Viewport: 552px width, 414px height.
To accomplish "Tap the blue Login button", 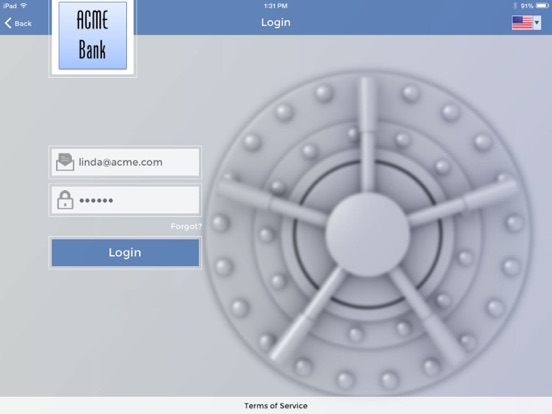I will click(x=125, y=252).
